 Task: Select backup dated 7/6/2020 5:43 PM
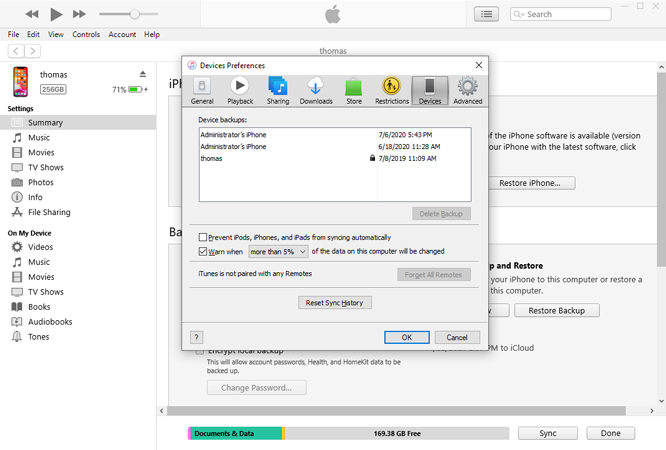335,135
